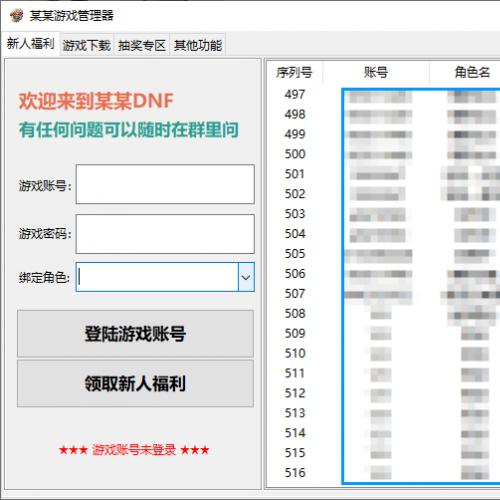Click the 领取新人福利 button
The width and height of the screenshot is (500, 500).
[135, 383]
